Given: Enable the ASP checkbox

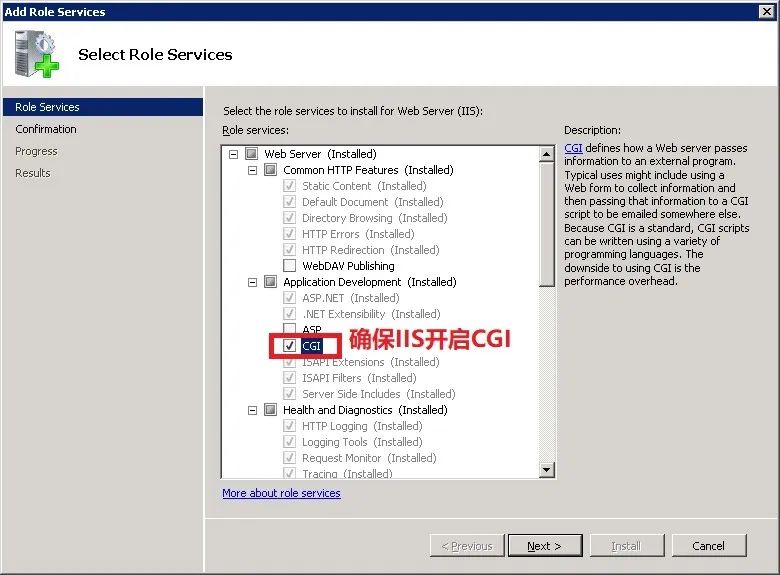Looking at the screenshot, I should 290,329.
